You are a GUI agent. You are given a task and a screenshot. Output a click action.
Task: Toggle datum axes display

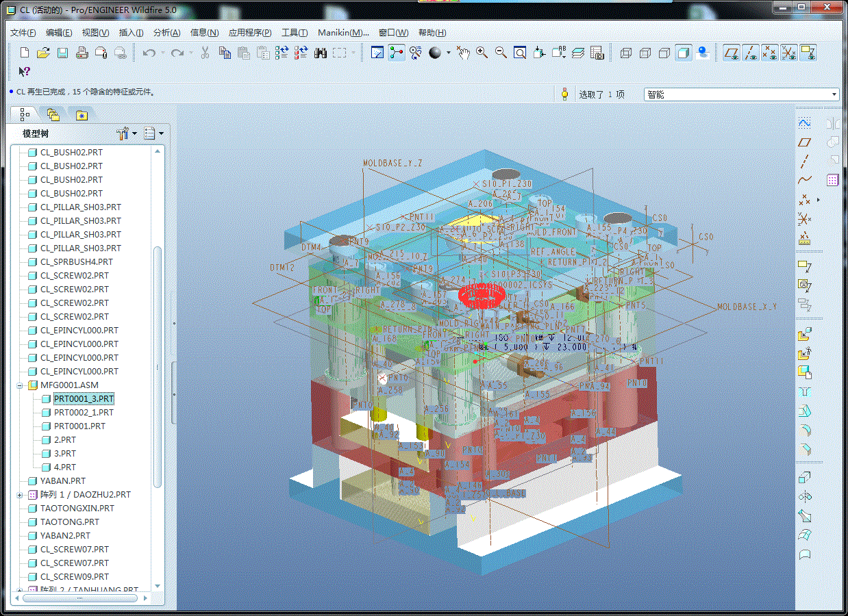tap(751, 53)
